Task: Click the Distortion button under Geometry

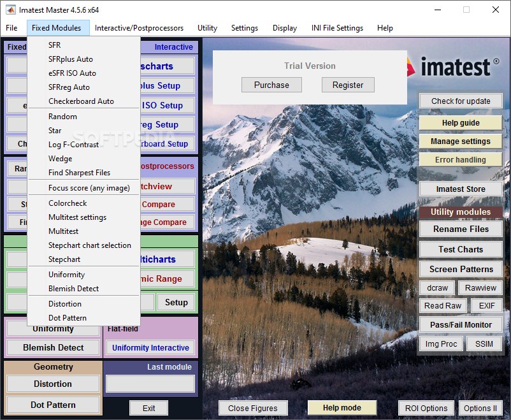Action: 53,384
